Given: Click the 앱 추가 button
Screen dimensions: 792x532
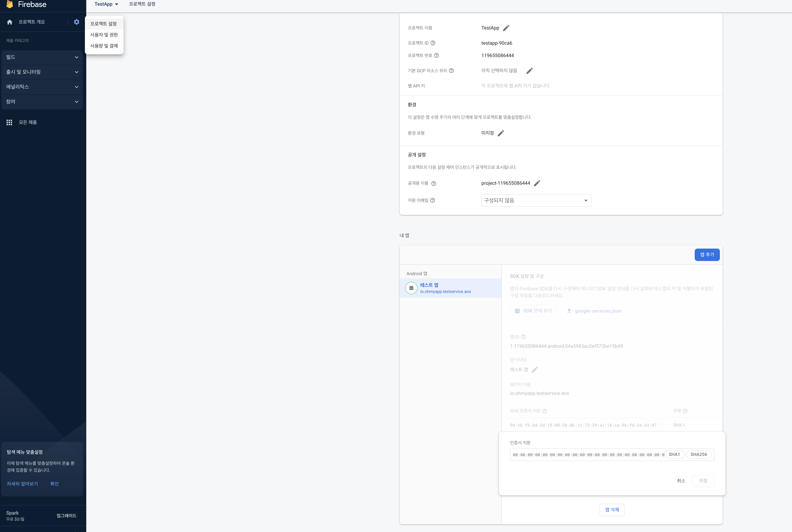Looking at the screenshot, I should click(x=707, y=255).
